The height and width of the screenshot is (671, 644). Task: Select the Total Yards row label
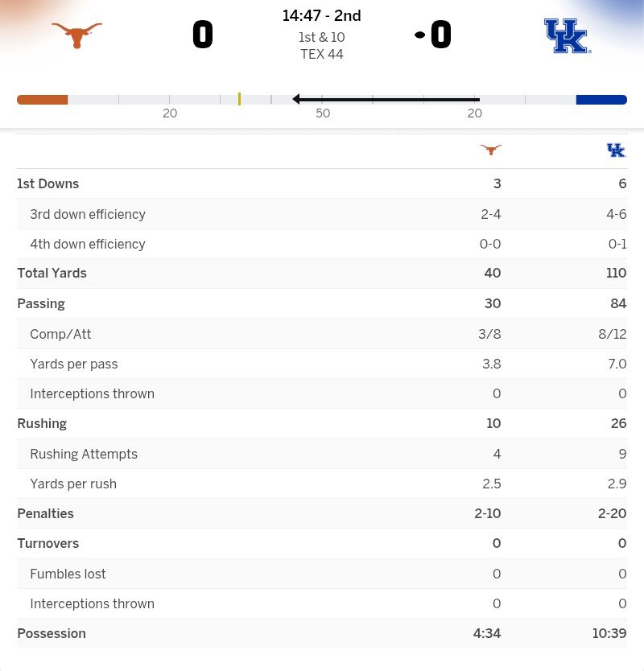(52, 274)
